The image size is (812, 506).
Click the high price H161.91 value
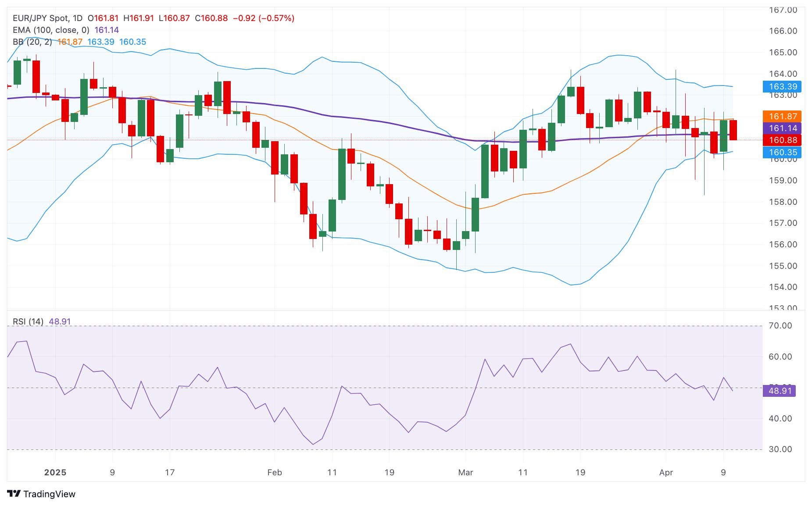(x=139, y=18)
